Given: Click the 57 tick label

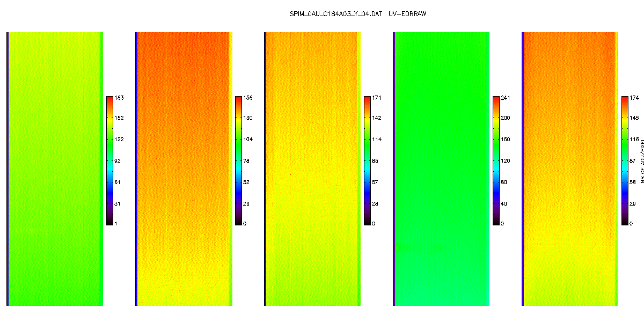Looking at the screenshot, I should point(376,182).
